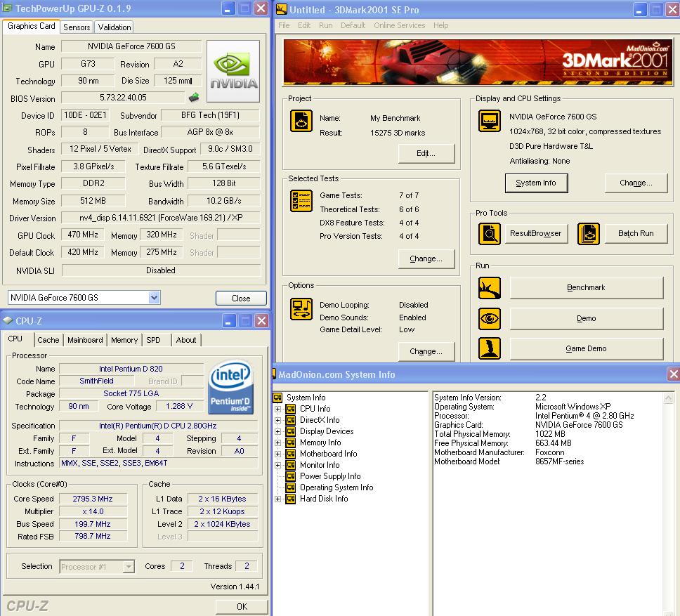
Task: Open the SPD tab in CPU-Z
Action: pyautogui.click(x=154, y=340)
